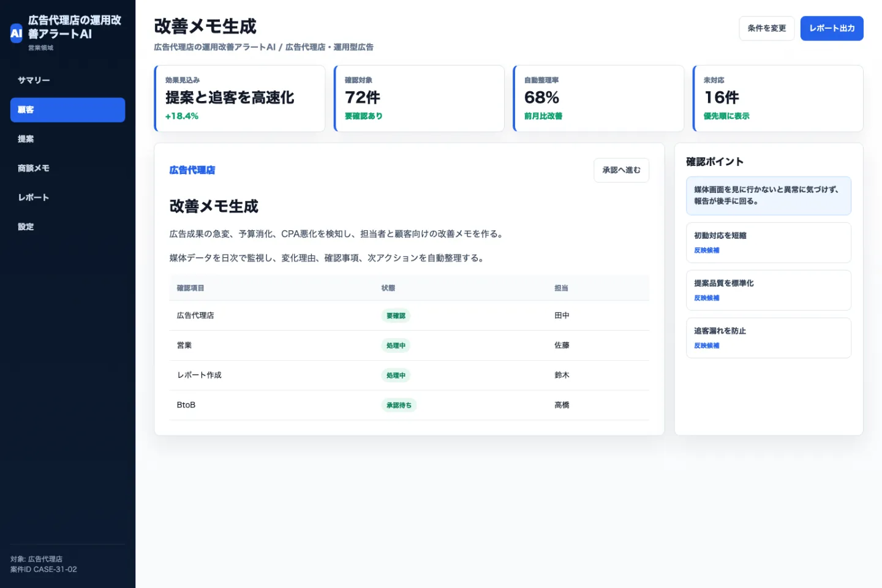882x588 pixels.
Task: Click the +18.4% value text
Action: pyautogui.click(x=182, y=116)
